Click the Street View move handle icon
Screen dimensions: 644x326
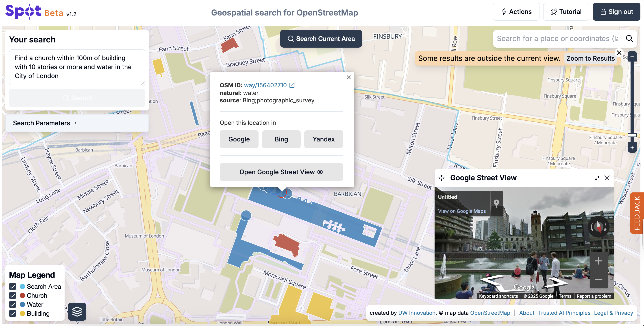[442, 178]
